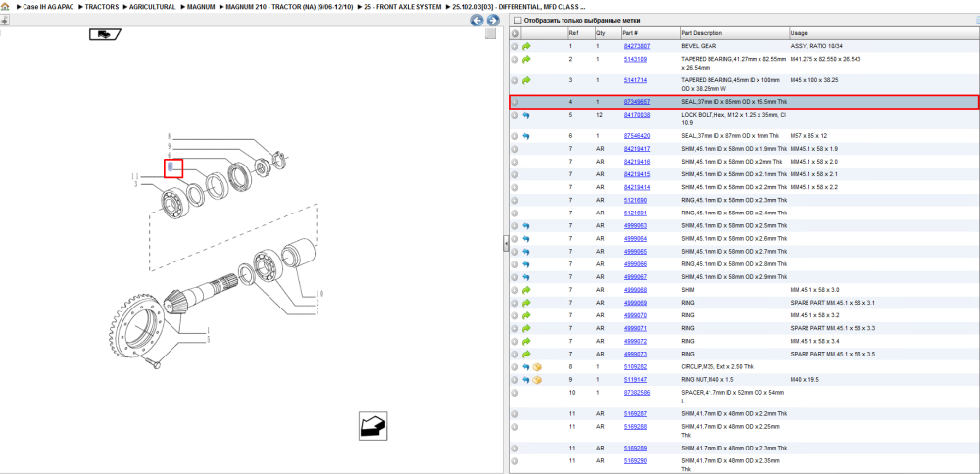Click 'SPARE PART MM.45.1 x 58 x 3.1' usage text

pos(832,303)
